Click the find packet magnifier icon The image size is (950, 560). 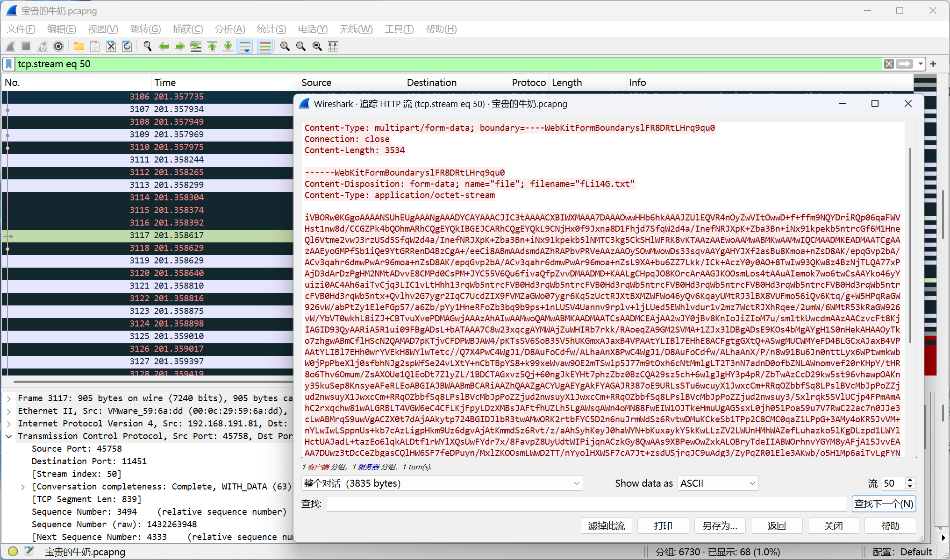(x=147, y=46)
